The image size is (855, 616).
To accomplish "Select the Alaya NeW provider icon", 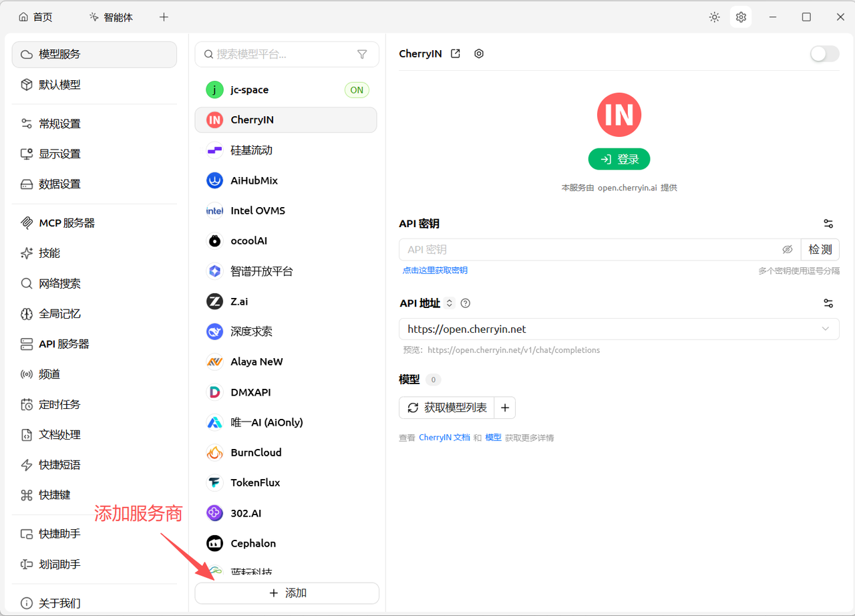I will pyautogui.click(x=214, y=361).
